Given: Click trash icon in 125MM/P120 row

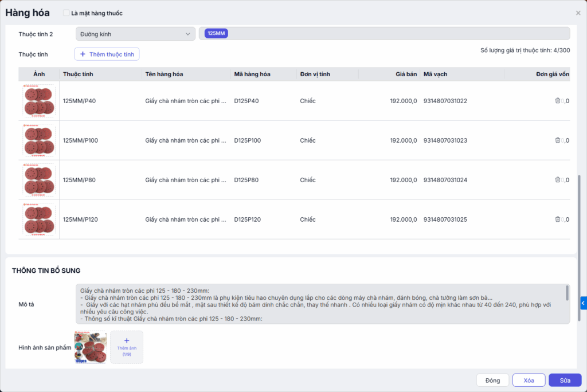Looking at the screenshot, I should [558, 219].
